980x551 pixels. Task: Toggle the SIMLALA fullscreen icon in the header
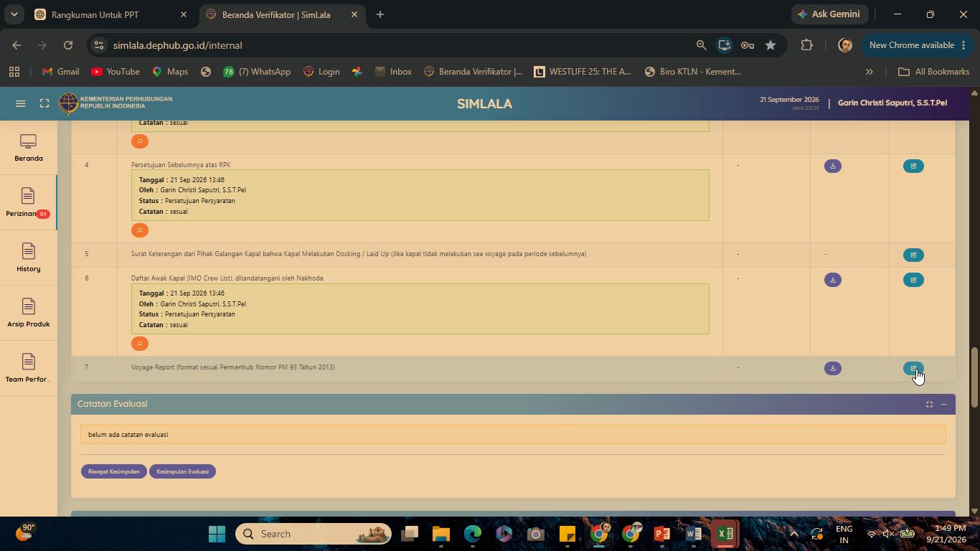[x=44, y=103]
